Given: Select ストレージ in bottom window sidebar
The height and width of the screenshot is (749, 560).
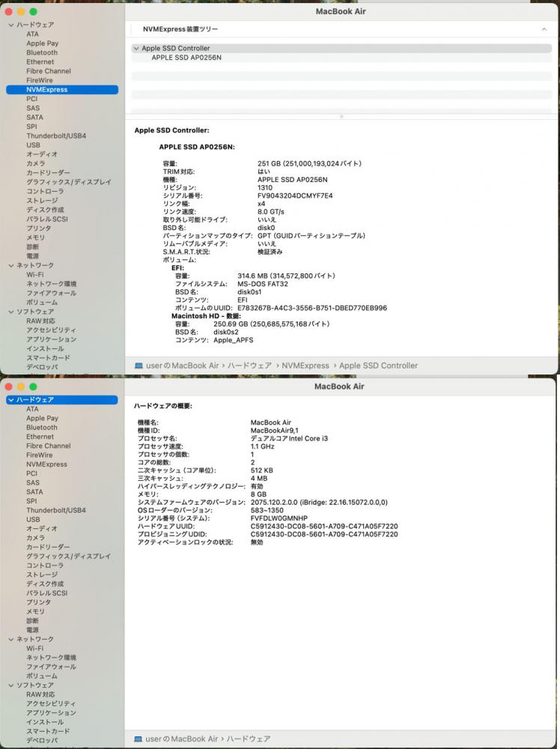Looking at the screenshot, I should (42, 574).
